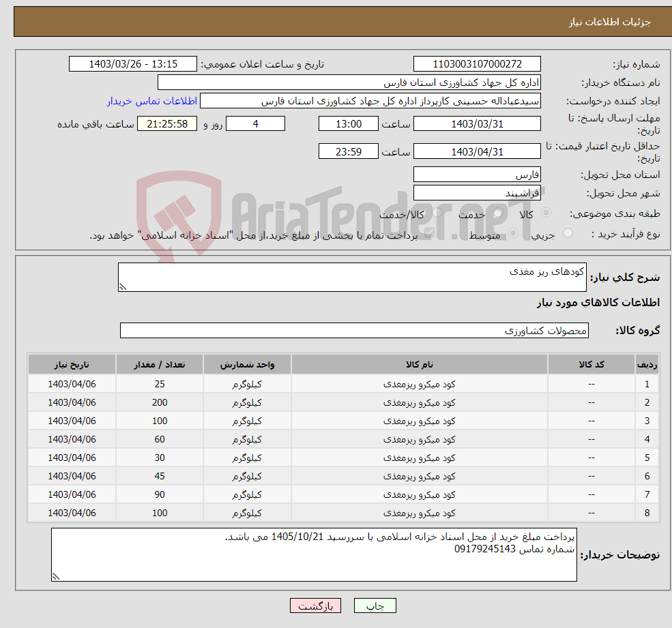The height and width of the screenshot is (628, 672).
Task: Click the buyer organization name field
Action: (x=349, y=83)
